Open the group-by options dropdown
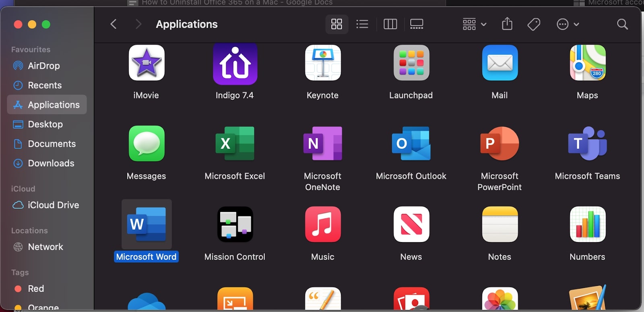 474,24
